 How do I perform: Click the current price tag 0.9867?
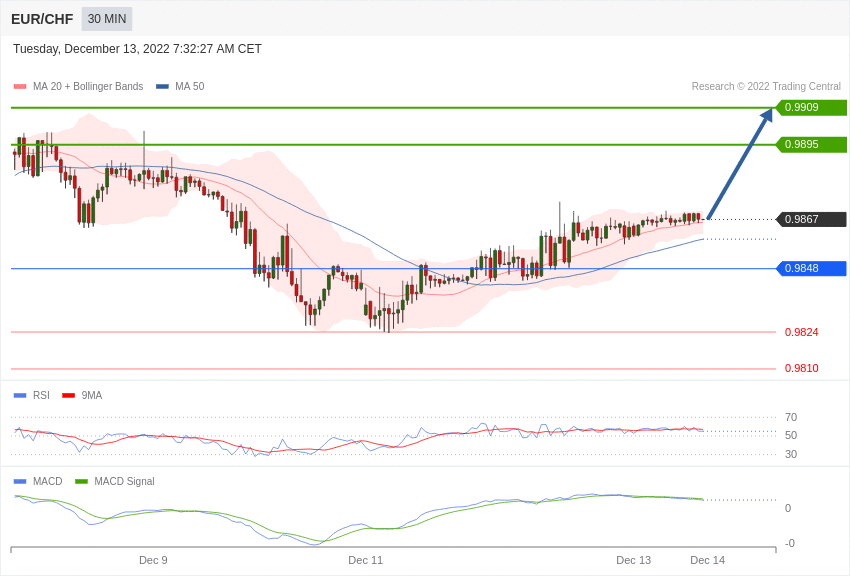click(x=811, y=219)
